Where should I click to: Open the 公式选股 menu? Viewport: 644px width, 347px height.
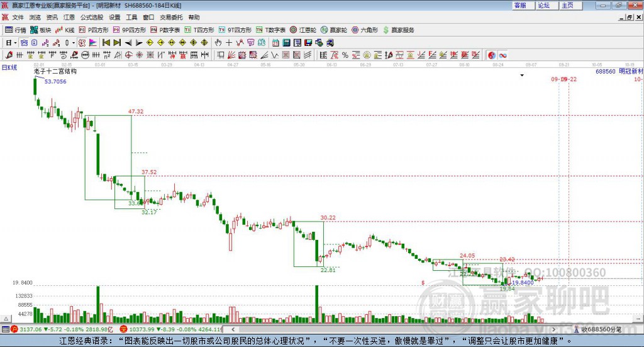[x=92, y=17]
